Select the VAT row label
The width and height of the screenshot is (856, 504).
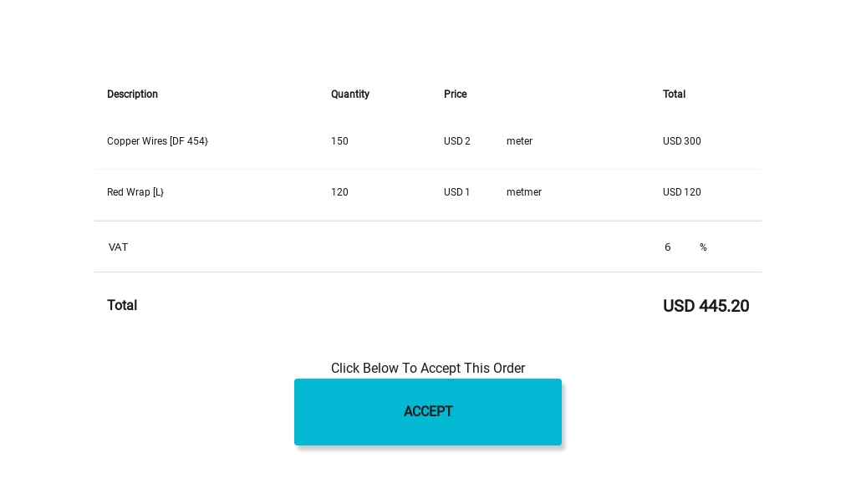(118, 247)
